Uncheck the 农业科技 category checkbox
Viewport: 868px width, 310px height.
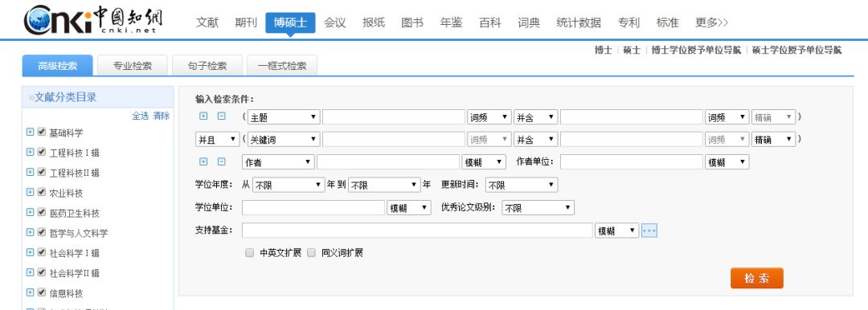click(x=42, y=192)
